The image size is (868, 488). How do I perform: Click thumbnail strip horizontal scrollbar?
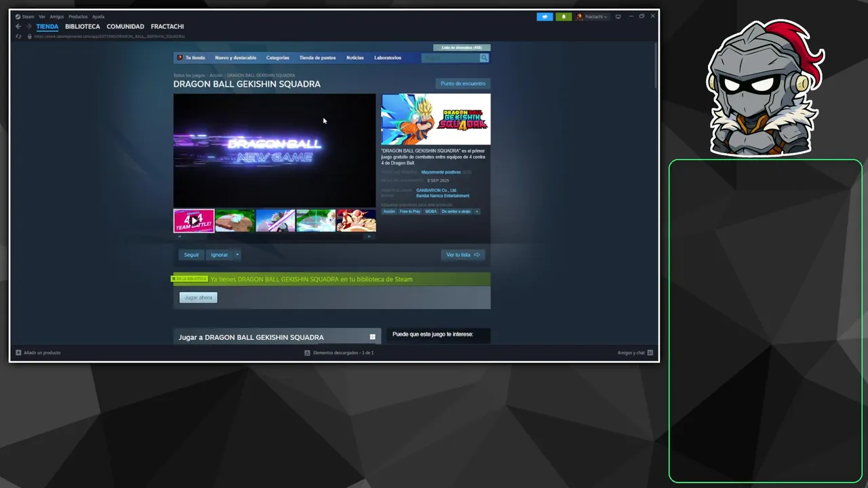(275, 237)
